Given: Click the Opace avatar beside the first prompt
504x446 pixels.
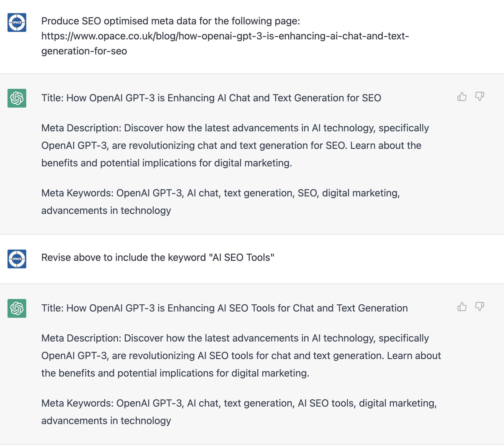Looking at the screenshot, I should pyautogui.click(x=17, y=23).
